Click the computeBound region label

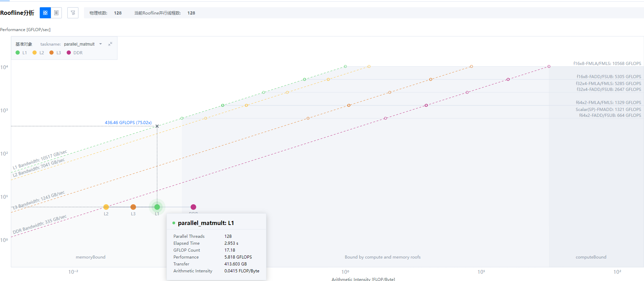coord(591,257)
